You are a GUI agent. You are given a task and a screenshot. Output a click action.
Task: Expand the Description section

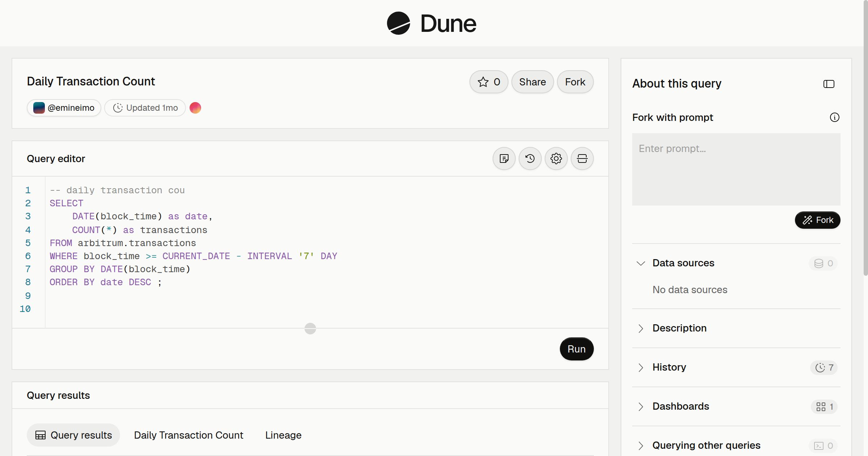click(x=641, y=328)
